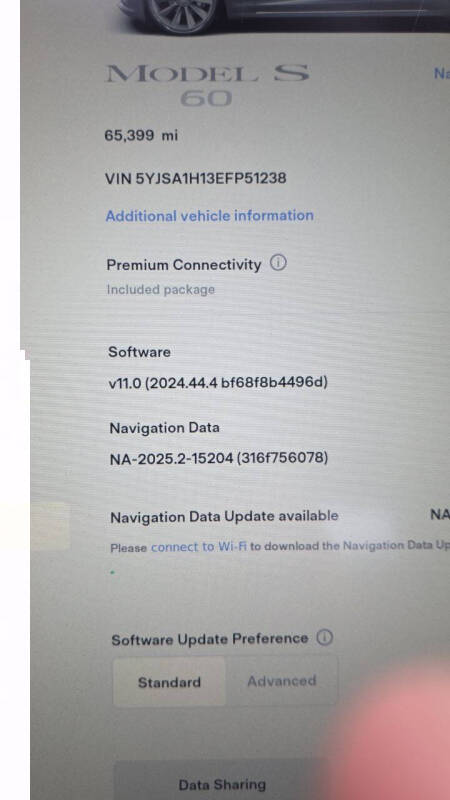Open the Data Sharing settings
The width and height of the screenshot is (450, 800).
[x=221, y=784]
